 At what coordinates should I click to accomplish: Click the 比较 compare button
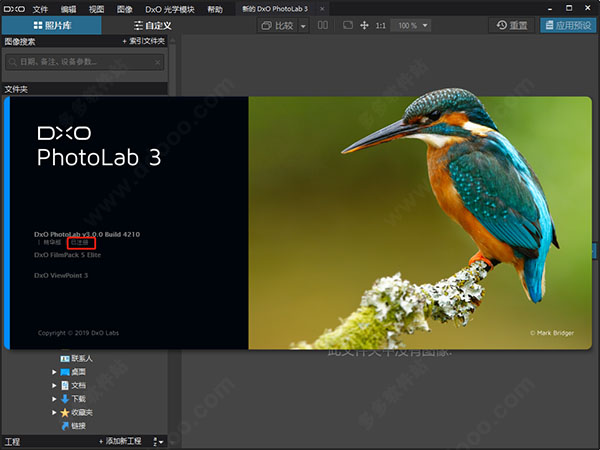coord(277,26)
